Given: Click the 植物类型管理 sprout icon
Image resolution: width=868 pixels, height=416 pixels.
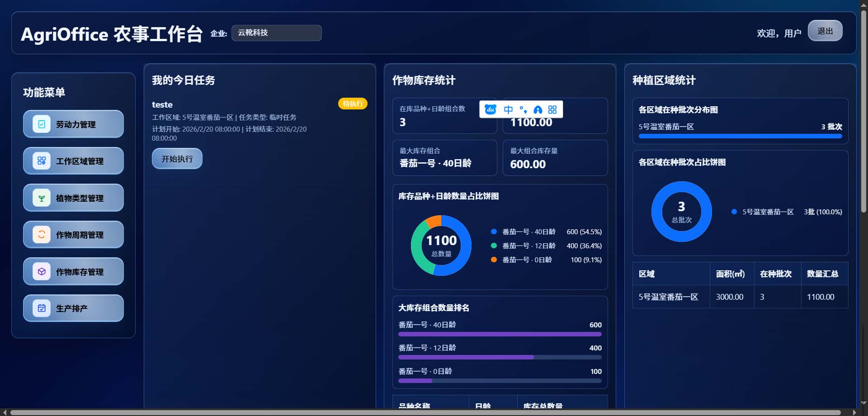Looking at the screenshot, I should (x=41, y=198).
